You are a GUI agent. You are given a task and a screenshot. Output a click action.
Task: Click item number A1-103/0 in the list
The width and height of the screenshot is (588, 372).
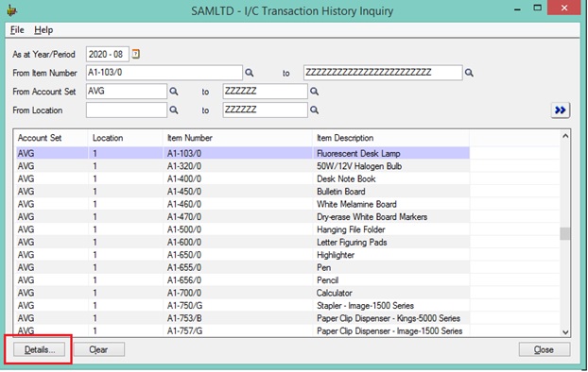pyautogui.click(x=184, y=153)
